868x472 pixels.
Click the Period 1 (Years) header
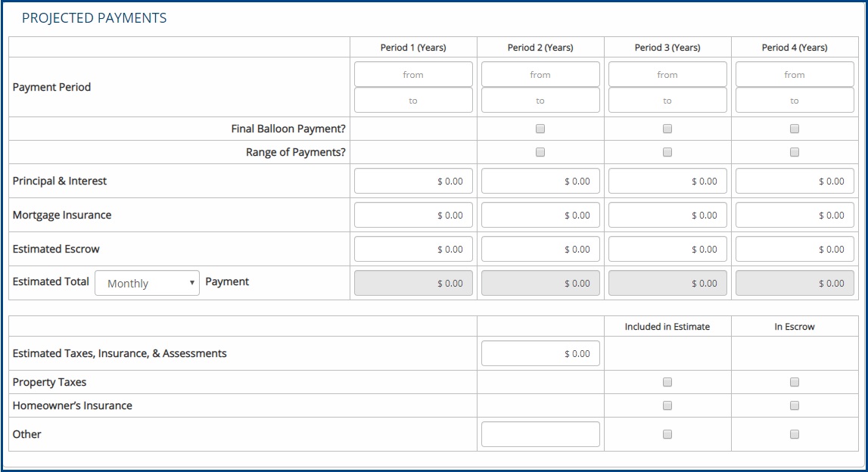(413, 48)
